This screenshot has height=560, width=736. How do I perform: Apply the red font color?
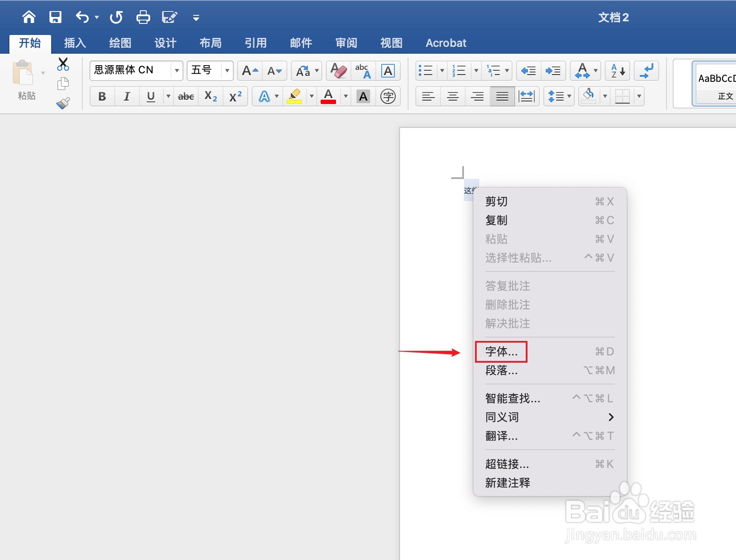tap(328, 96)
